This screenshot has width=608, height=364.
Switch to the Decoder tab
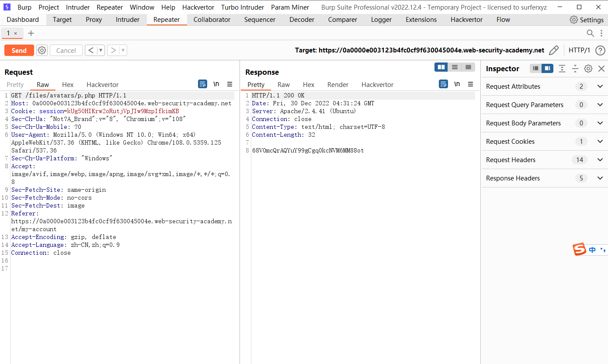coord(302,20)
